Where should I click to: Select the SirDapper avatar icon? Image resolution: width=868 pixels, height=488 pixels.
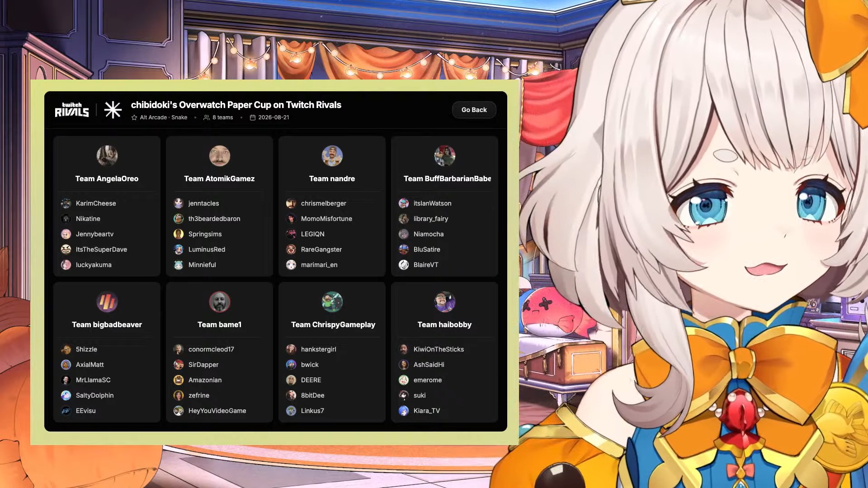[179, 365]
